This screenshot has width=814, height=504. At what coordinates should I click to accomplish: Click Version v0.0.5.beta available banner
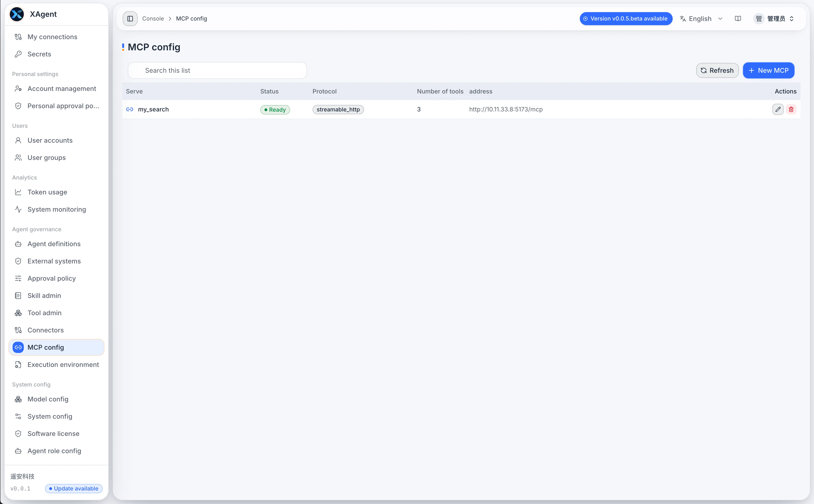(626, 19)
